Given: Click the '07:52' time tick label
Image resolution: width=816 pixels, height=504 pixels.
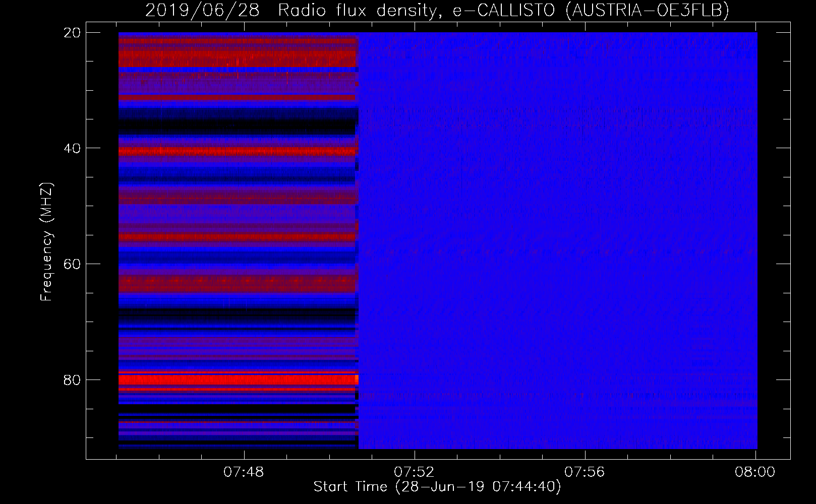Looking at the screenshot, I should 414,472.
